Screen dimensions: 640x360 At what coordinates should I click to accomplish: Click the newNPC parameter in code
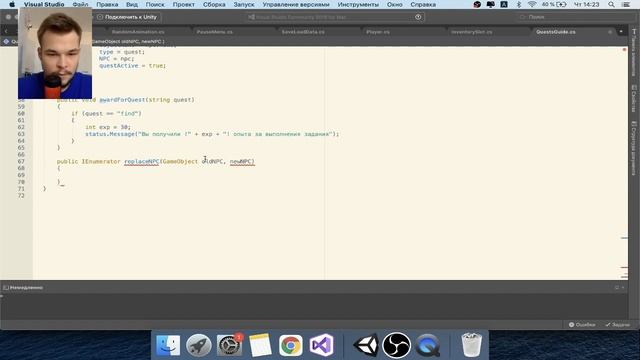(242, 162)
